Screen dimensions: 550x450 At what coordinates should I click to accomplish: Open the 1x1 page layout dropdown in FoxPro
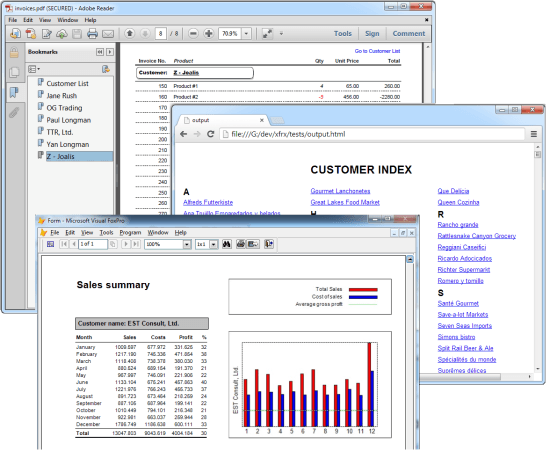click(214, 244)
